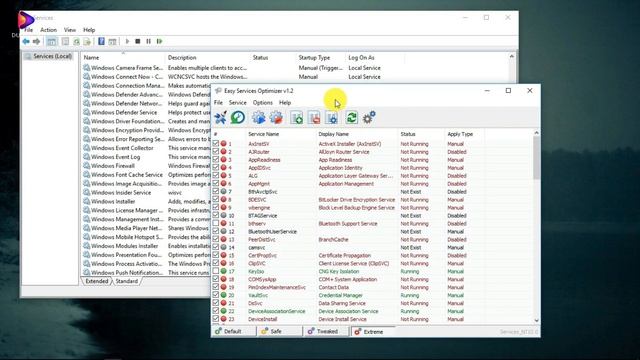Click the Restart Service icon in Services toolbar

(x=160, y=41)
